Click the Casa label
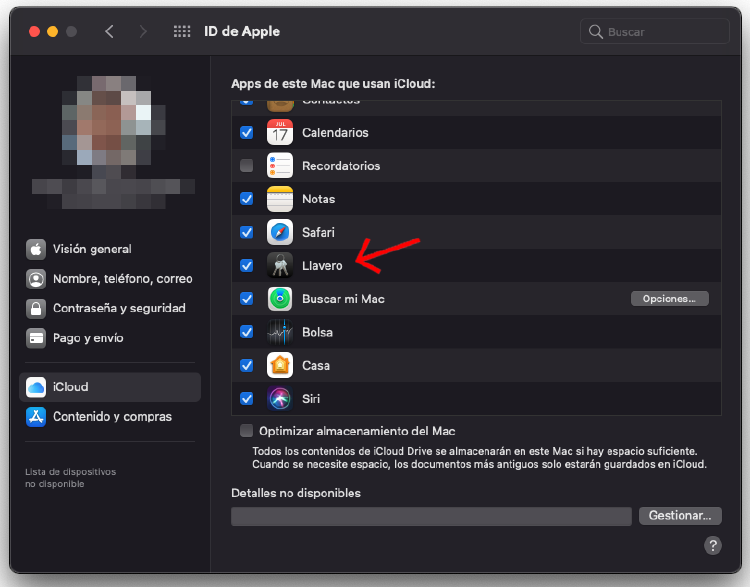Screen dimensions: 750x587 pyautogui.click(x=316, y=365)
